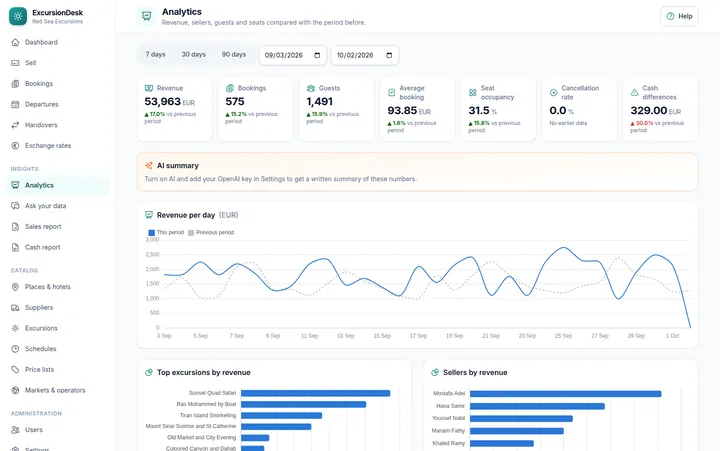Click the Sales report document icon
This screenshot has width=720, height=451.
click(15, 226)
